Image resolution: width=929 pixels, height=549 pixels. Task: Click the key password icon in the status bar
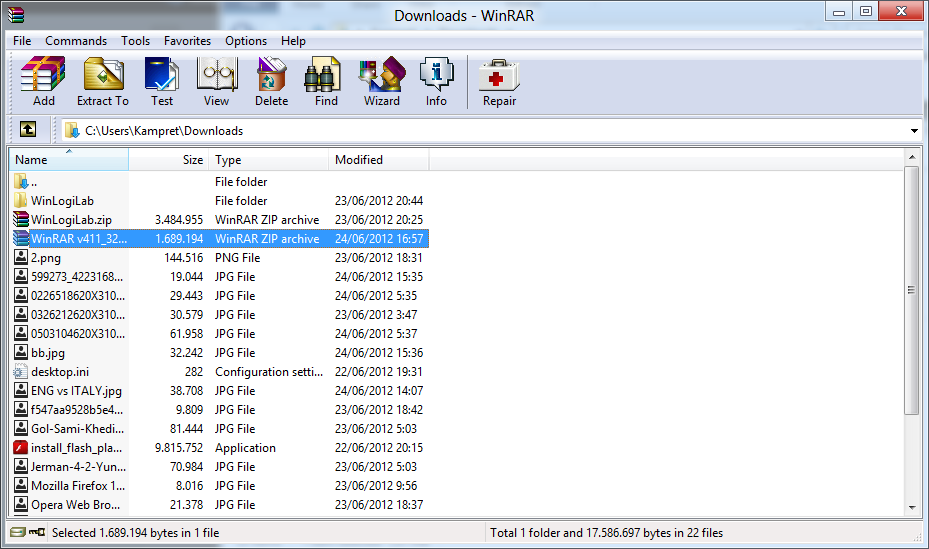click(37, 532)
